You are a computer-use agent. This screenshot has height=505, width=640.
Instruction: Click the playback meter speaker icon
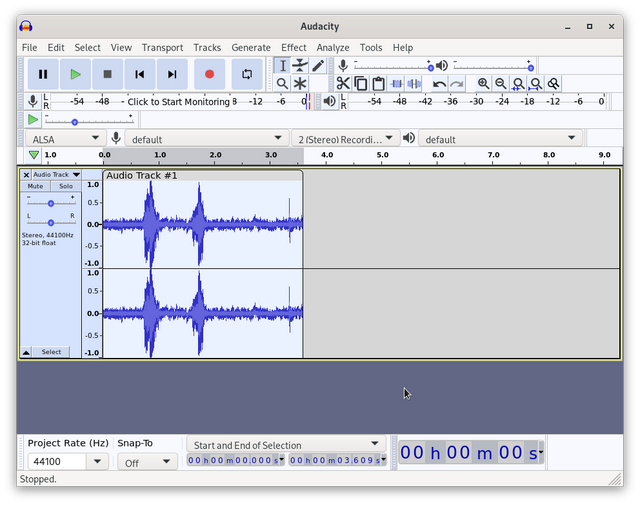[329, 101]
